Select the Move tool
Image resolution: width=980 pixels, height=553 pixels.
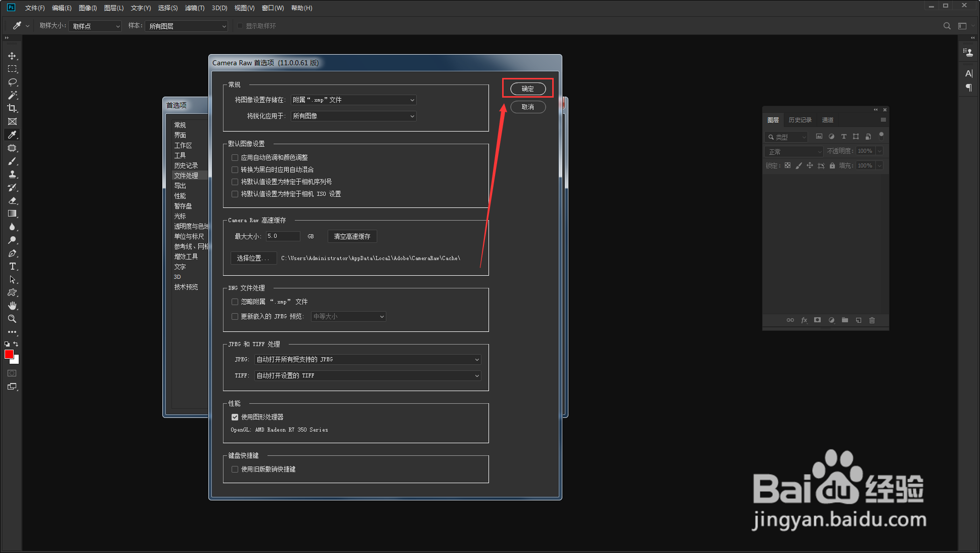coord(12,56)
